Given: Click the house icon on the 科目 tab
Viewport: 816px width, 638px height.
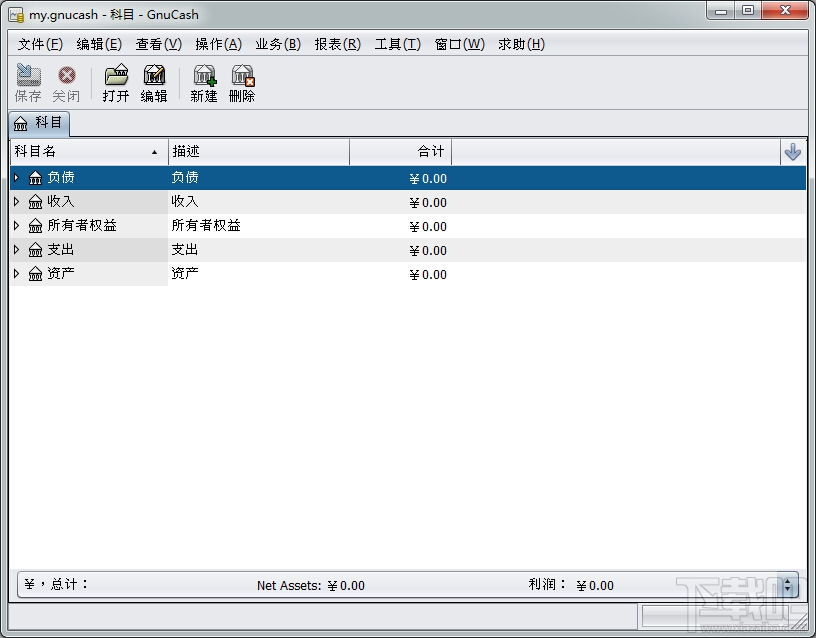Looking at the screenshot, I should click(22, 124).
